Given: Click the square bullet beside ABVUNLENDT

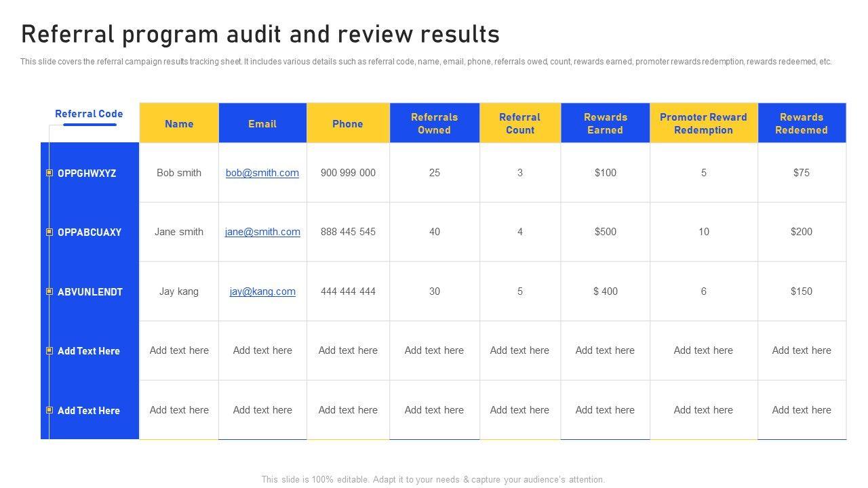Looking at the screenshot, I should 50,291.
